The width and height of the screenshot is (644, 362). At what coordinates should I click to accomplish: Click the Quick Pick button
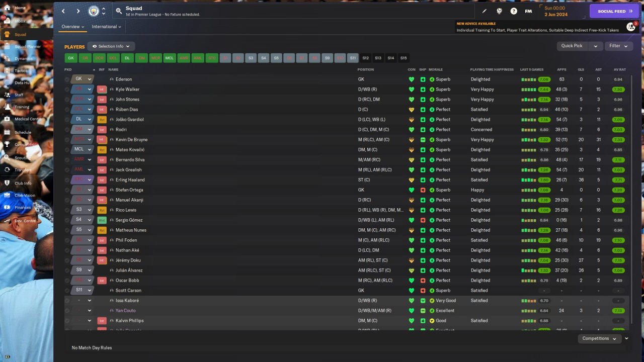572,46
